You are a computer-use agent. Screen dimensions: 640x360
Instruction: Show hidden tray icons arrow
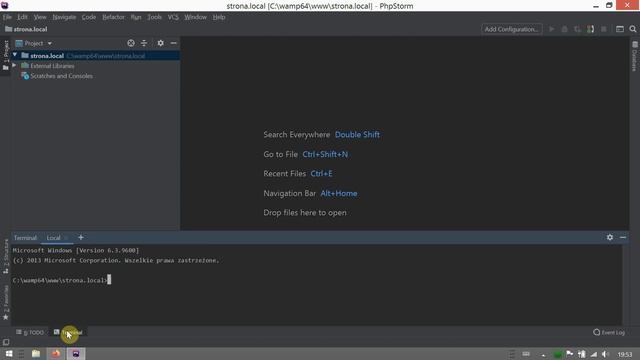click(543, 355)
